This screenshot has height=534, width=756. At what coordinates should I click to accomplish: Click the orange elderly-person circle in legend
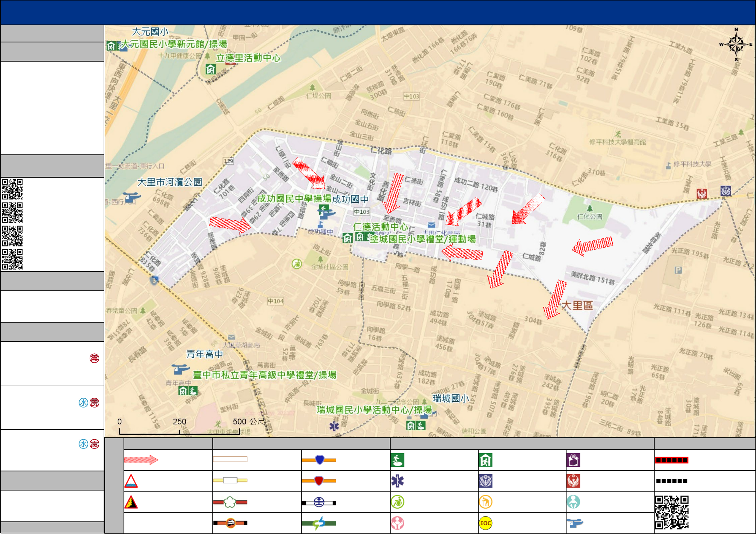point(486,502)
